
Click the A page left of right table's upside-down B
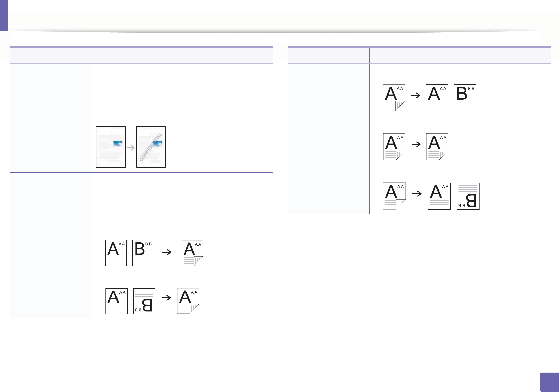tap(439, 196)
